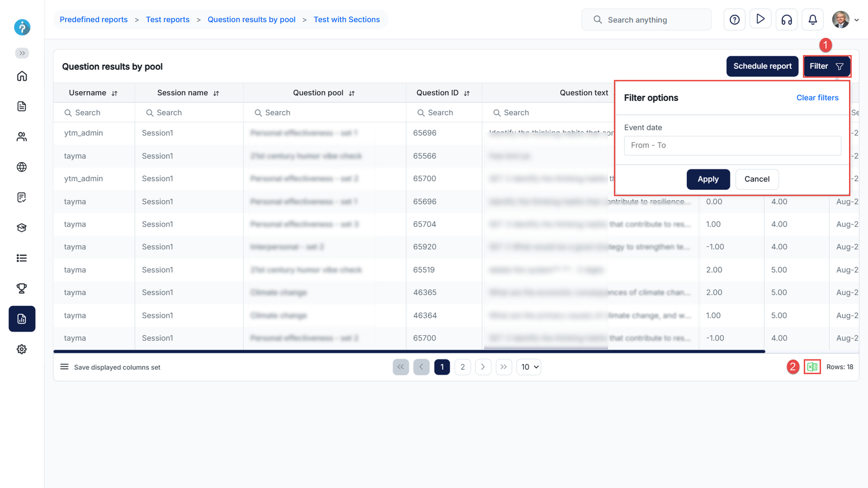Open the home icon in sidebar

coord(22,76)
